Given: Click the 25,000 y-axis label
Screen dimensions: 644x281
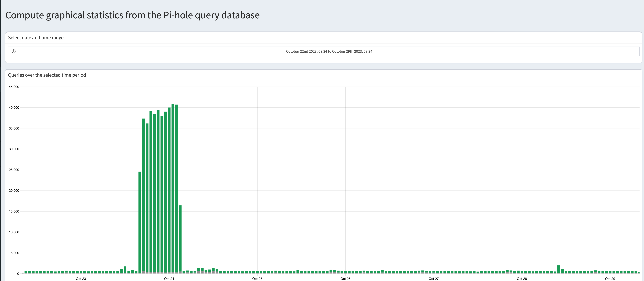Looking at the screenshot, I should (14, 170).
